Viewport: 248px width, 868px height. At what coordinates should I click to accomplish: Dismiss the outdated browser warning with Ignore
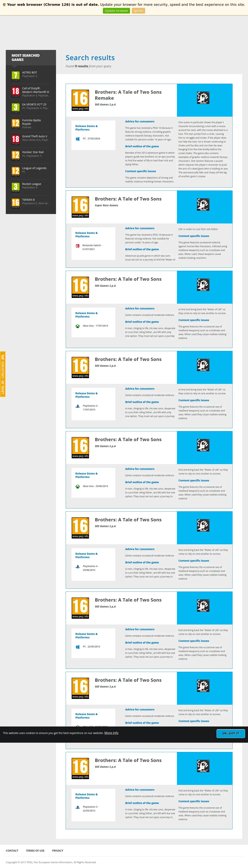[138, 11]
